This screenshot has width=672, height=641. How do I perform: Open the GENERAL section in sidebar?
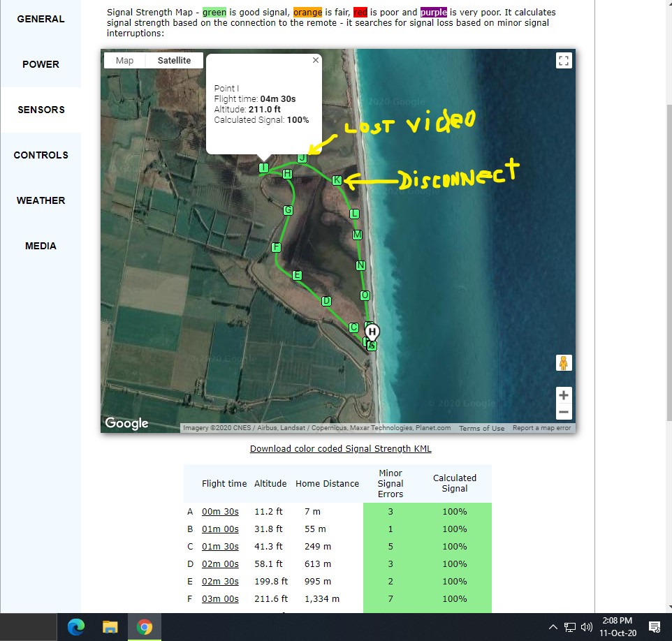tap(41, 20)
